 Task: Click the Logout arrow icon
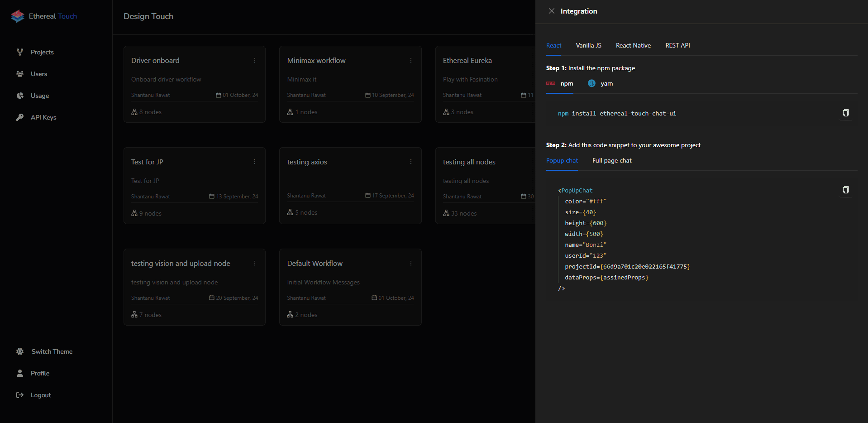tap(20, 395)
